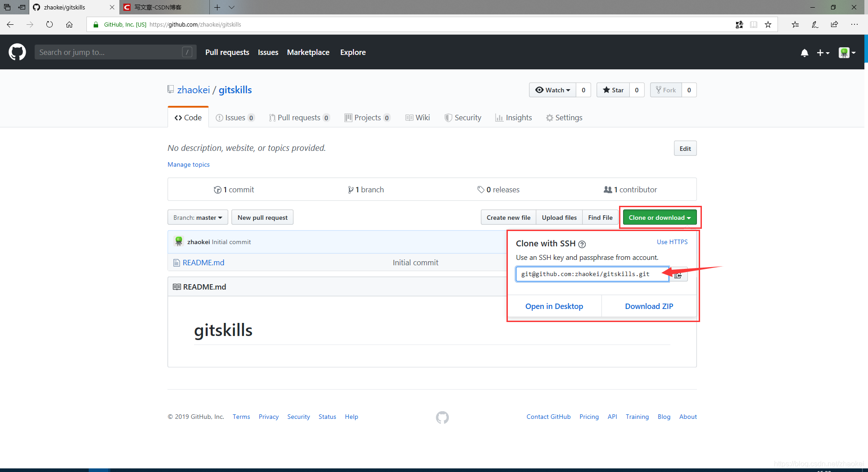Switch to Use HTTPS clone link
Viewport: 868px width, 472px height.
(672, 242)
